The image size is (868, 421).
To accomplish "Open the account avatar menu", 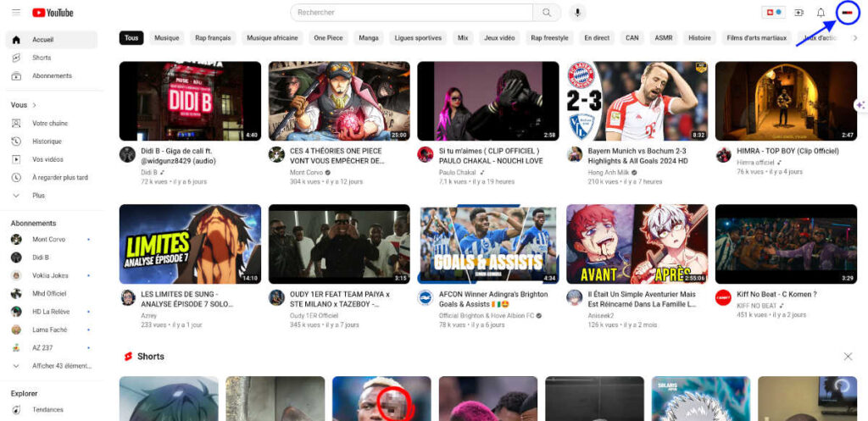I will point(848,13).
